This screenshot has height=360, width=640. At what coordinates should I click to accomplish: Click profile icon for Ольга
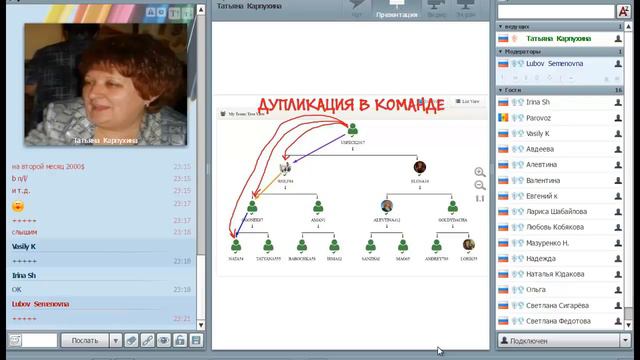pos(618,290)
